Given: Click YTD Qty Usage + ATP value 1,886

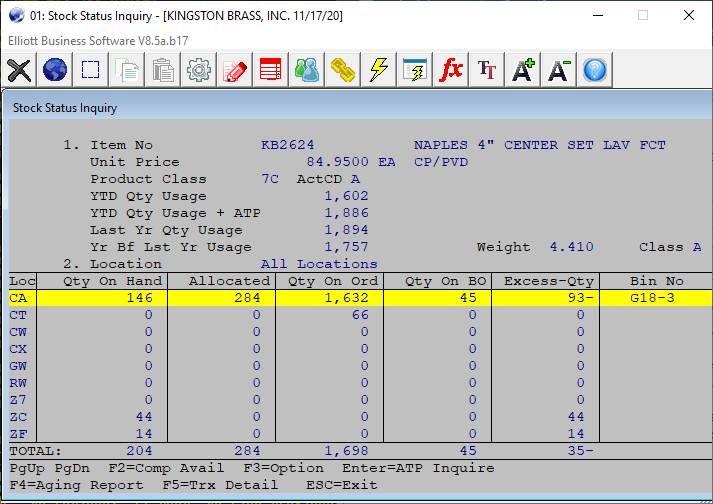Looking at the screenshot, I should pyautogui.click(x=346, y=213).
